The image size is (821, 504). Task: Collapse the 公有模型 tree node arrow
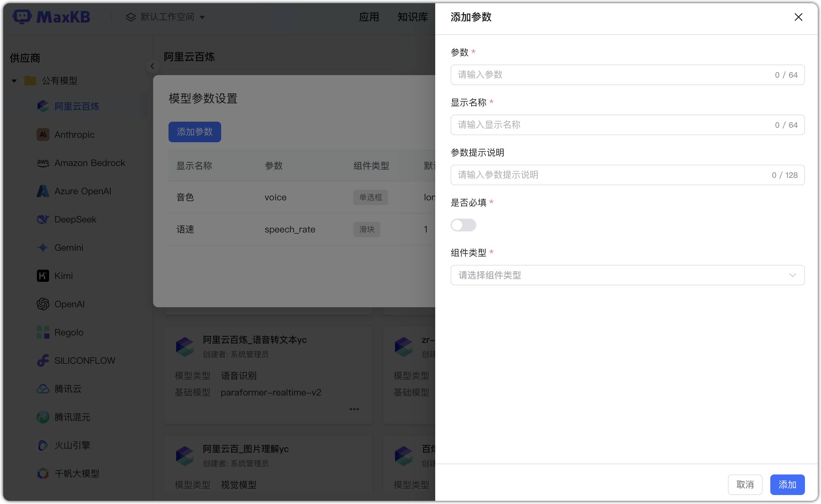pos(14,81)
